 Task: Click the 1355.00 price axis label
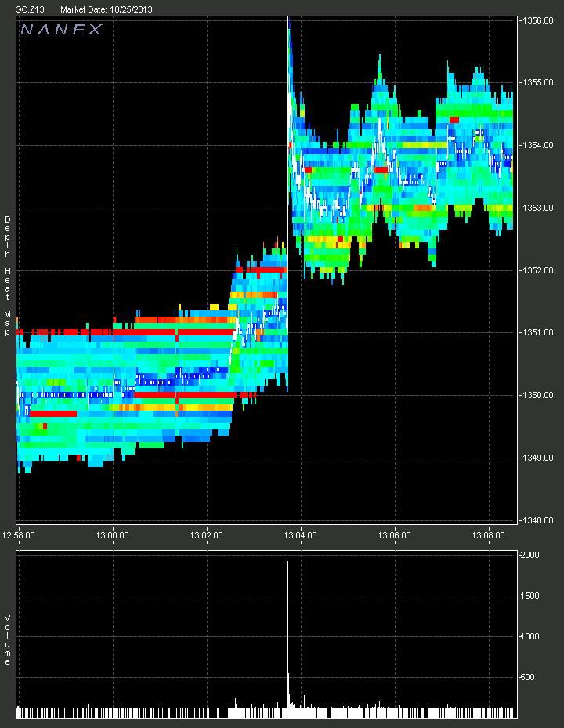(x=537, y=82)
